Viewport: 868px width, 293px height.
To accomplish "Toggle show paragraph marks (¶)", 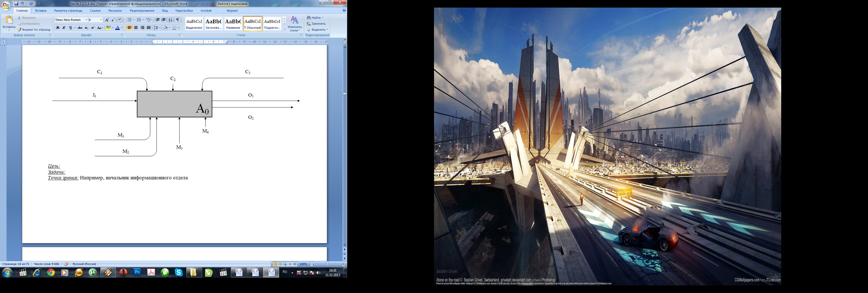I will click(x=178, y=20).
